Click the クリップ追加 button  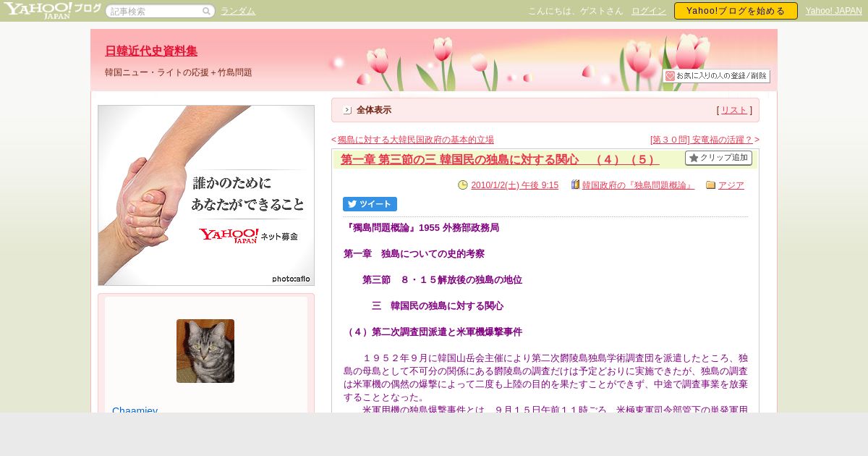718,158
